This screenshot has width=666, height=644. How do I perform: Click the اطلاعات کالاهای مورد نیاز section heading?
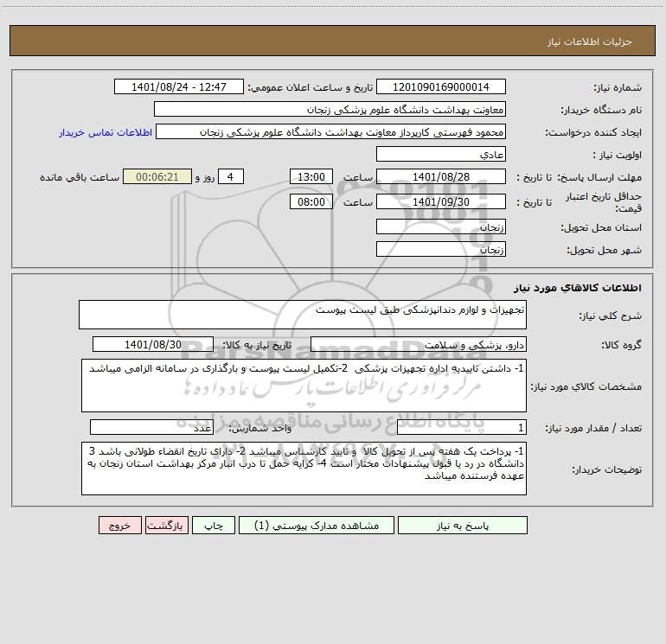coord(578,288)
